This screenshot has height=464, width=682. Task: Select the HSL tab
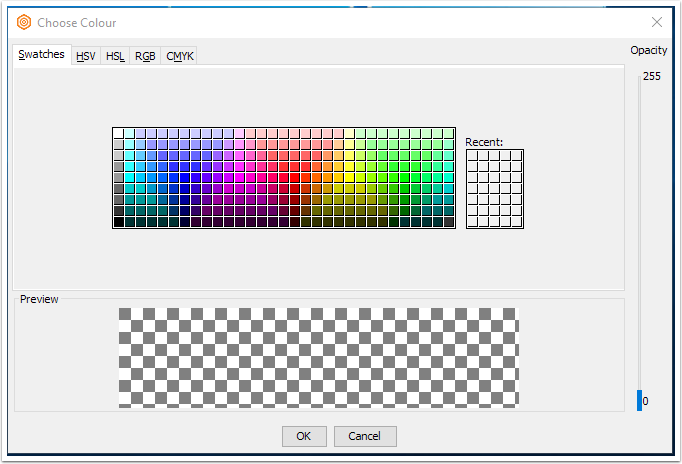tap(115, 56)
